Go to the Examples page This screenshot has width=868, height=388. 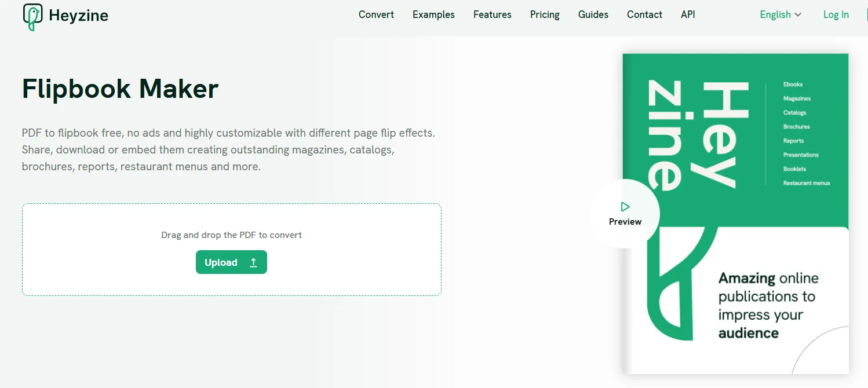[x=433, y=15]
